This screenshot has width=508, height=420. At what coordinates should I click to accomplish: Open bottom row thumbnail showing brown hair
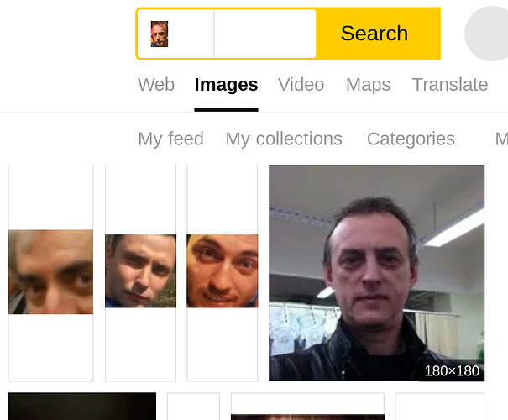307,417
